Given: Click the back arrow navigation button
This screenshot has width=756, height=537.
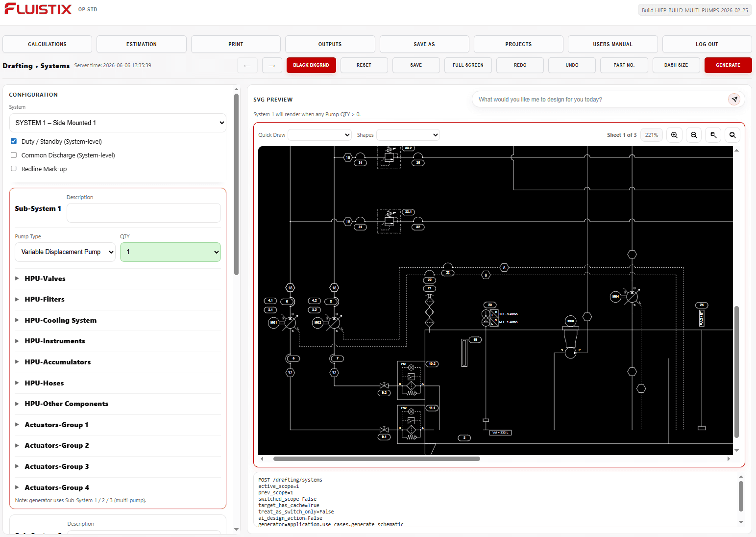Looking at the screenshot, I should 247,65.
